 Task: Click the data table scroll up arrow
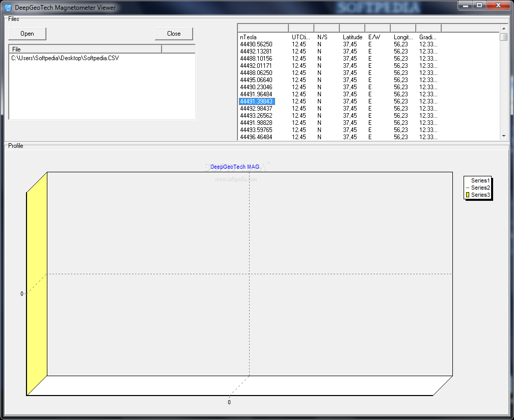(x=504, y=29)
